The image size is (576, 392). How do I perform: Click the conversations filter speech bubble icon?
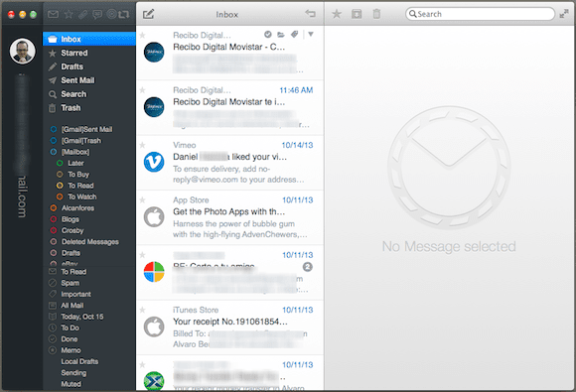click(x=97, y=14)
